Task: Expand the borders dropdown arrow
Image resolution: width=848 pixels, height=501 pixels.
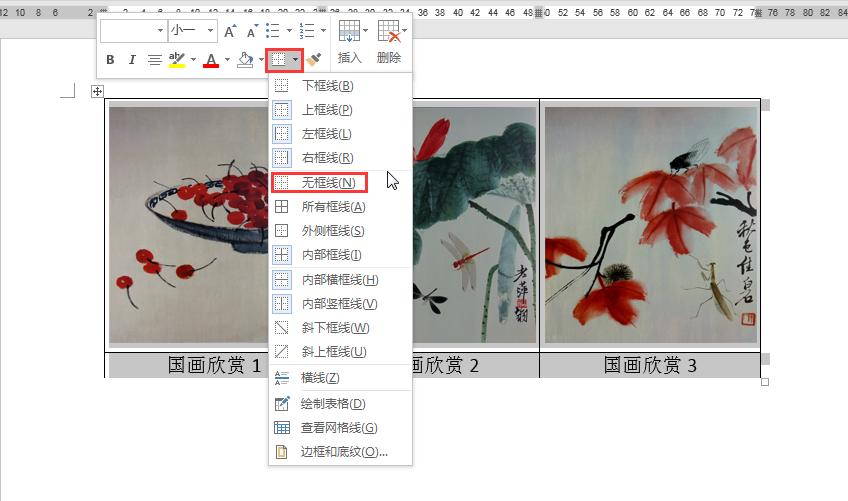Action: tap(295, 60)
